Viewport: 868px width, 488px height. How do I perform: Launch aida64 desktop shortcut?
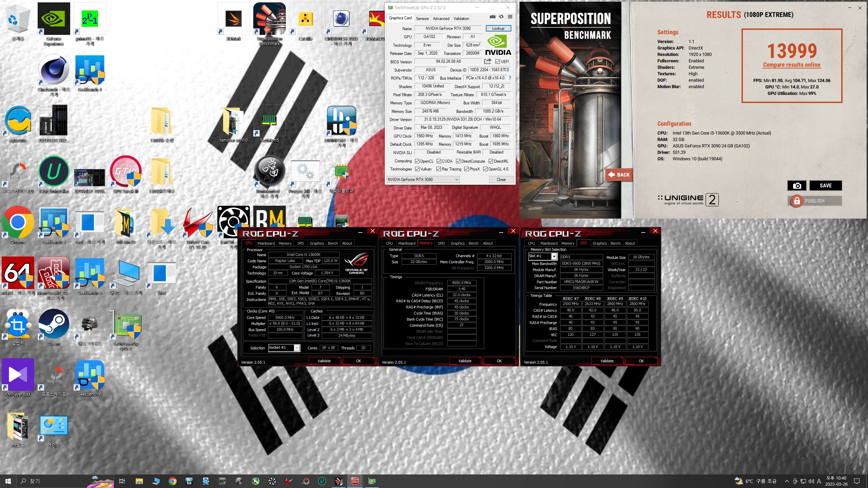coord(18,276)
